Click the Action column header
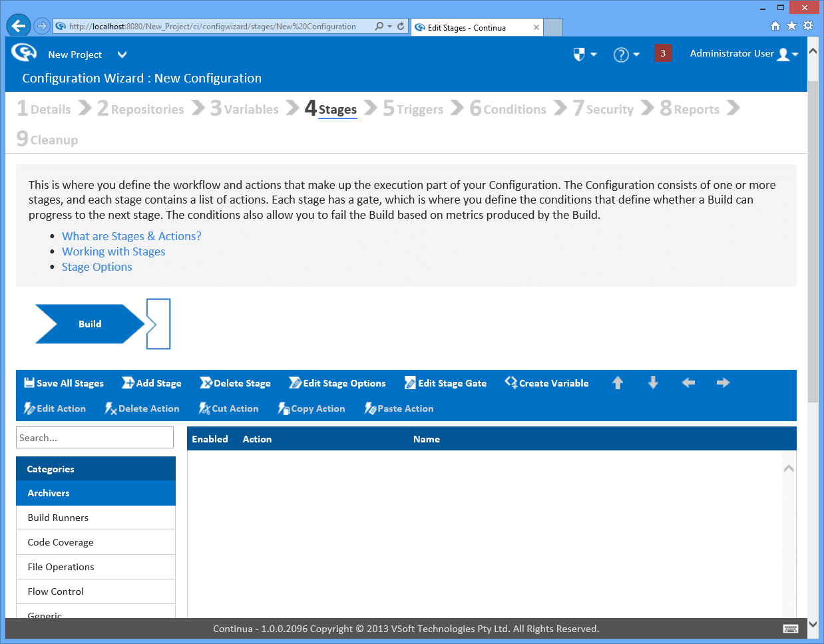824x644 pixels. click(257, 439)
